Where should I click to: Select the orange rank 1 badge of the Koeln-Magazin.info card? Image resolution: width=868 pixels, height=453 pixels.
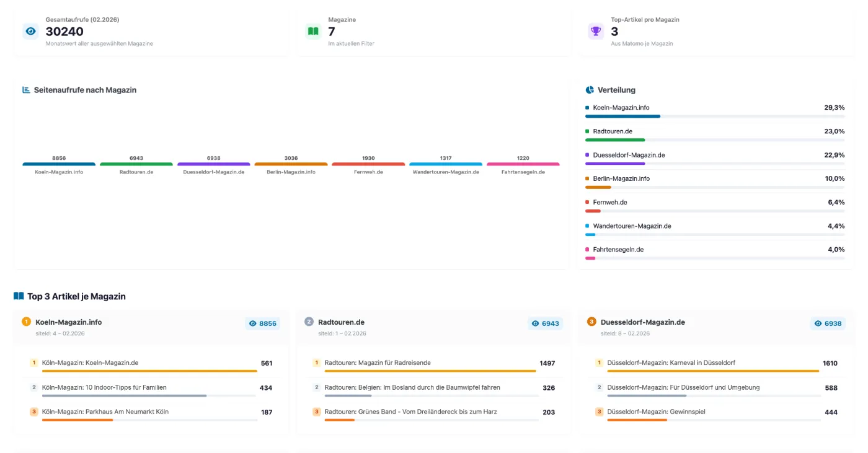click(26, 322)
